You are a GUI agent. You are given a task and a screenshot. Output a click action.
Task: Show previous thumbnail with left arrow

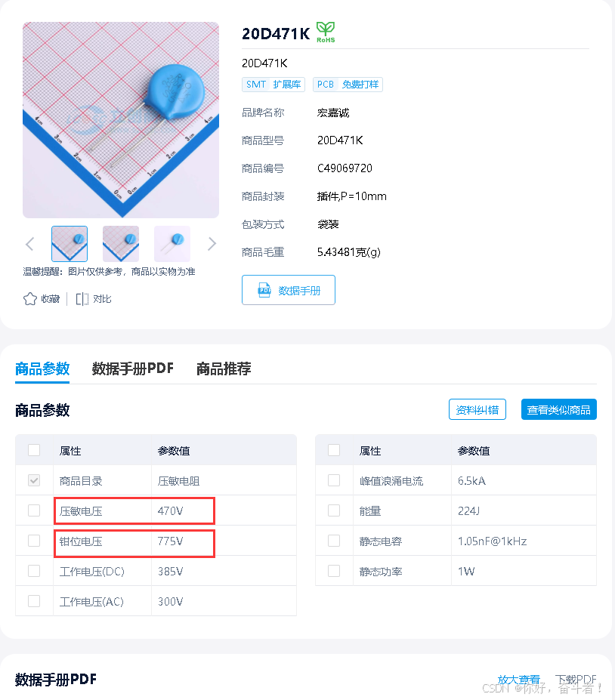(x=30, y=244)
